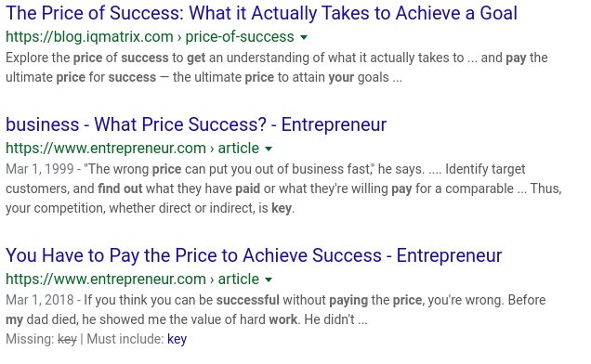The width and height of the screenshot is (591, 364).
Task: Click the struck-through 'key' word
Action: tap(67, 339)
